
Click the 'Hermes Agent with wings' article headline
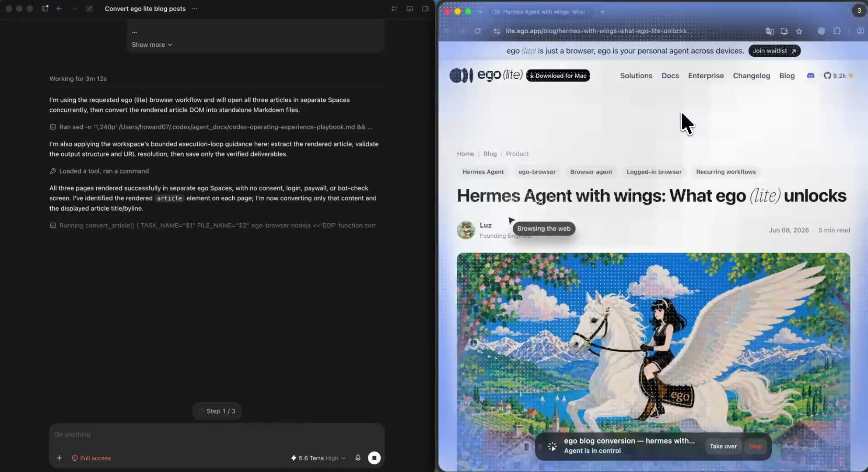pos(651,196)
